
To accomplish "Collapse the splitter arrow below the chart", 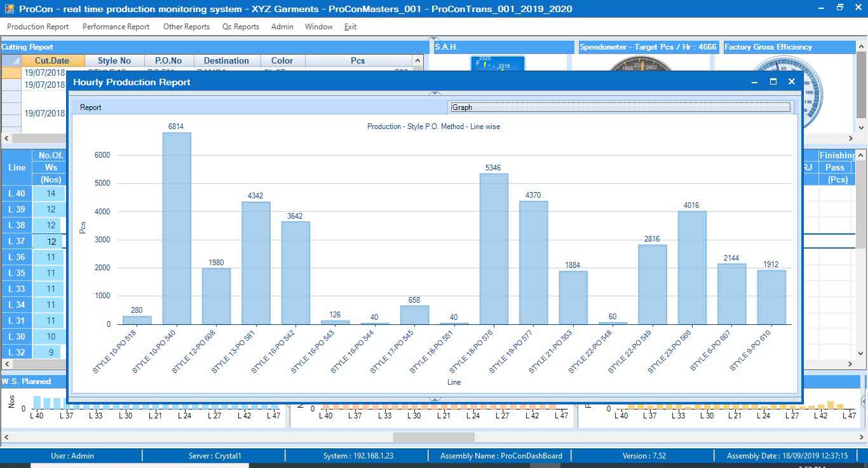I will tap(435, 399).
